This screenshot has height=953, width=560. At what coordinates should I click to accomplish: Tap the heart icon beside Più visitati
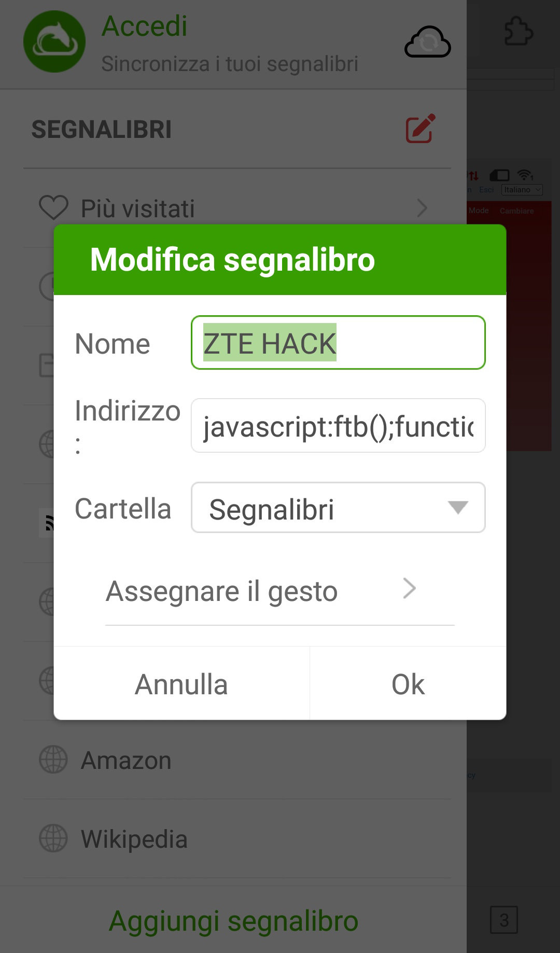(x=53, y=207)
